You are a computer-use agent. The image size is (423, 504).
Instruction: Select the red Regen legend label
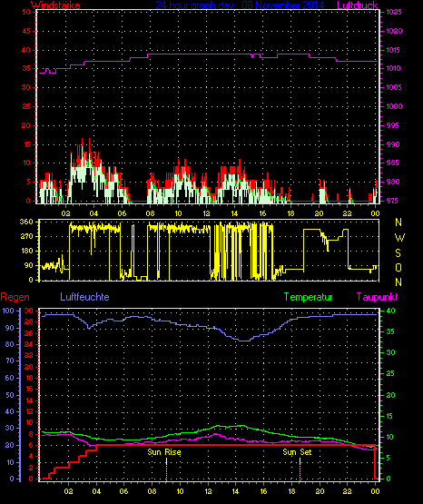coord(15,297)
